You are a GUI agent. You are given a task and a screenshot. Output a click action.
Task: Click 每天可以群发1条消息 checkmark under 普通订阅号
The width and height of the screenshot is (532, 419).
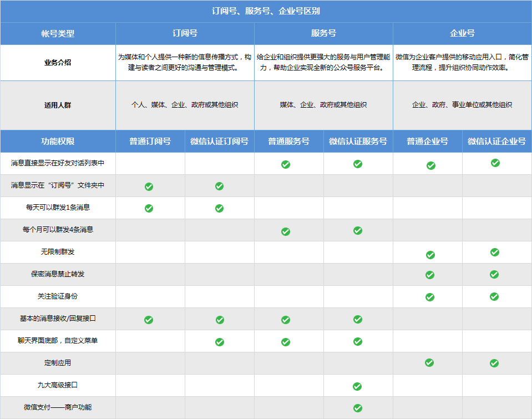coord(149,208)
